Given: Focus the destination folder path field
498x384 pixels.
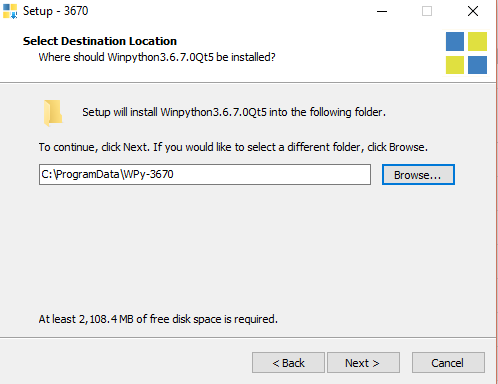Looking at the screenshot, I should pyautogui.click(x=205, y=174).
